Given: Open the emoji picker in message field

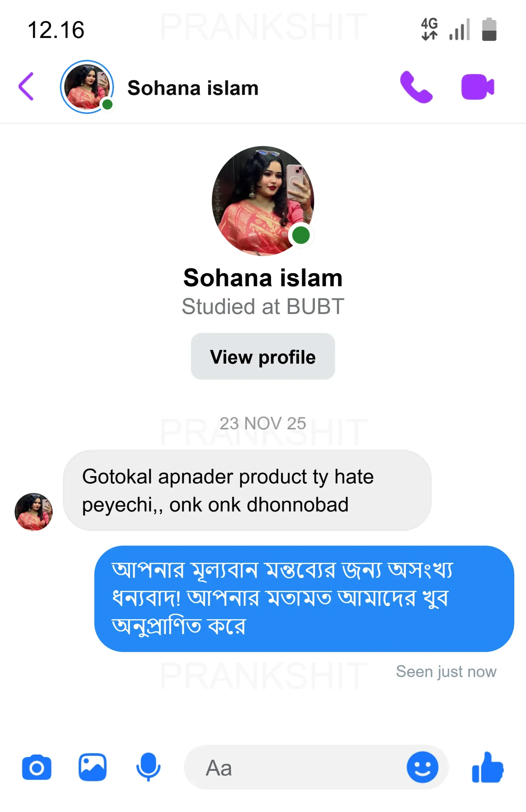Looking at the screenshot, I should point(422,768).
